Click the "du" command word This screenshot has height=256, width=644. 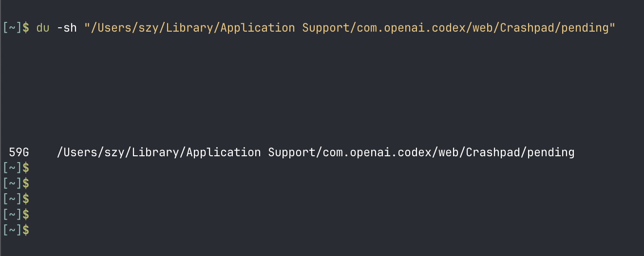coord(43,28)
